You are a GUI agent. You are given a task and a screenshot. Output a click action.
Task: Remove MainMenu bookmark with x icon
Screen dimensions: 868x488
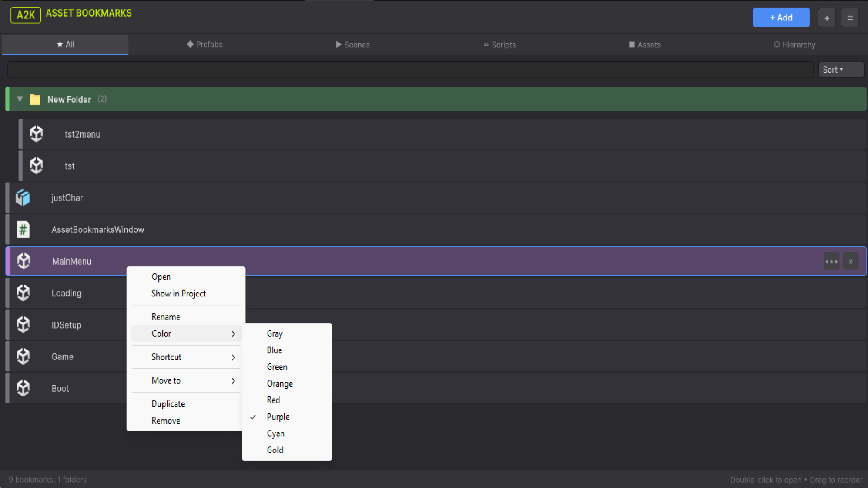851,262
